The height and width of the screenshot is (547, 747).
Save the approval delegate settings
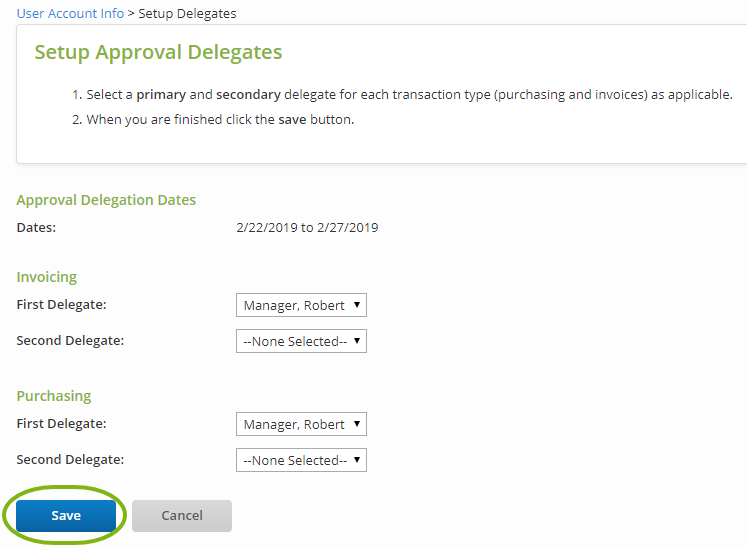click(x=66, y=516)
